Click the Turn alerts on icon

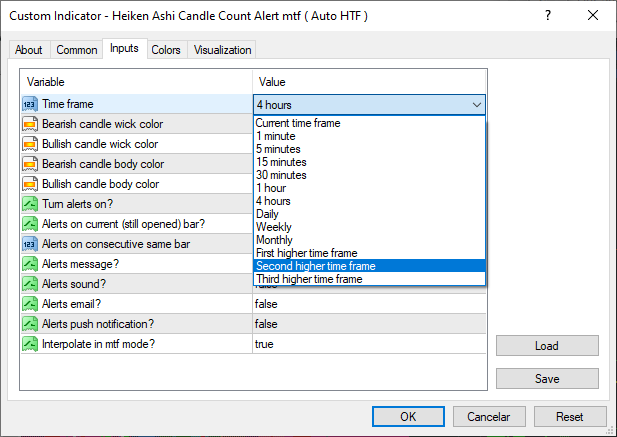(x=29, y=204)
